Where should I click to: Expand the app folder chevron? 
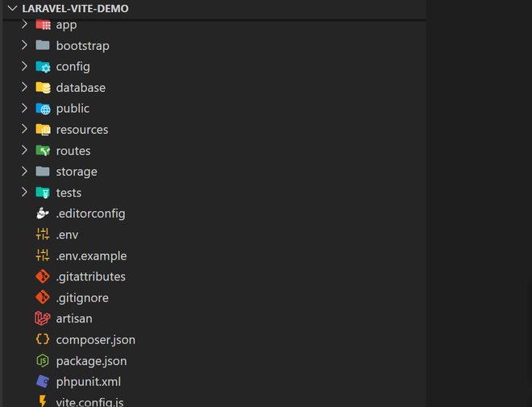(x=24, y=25)
